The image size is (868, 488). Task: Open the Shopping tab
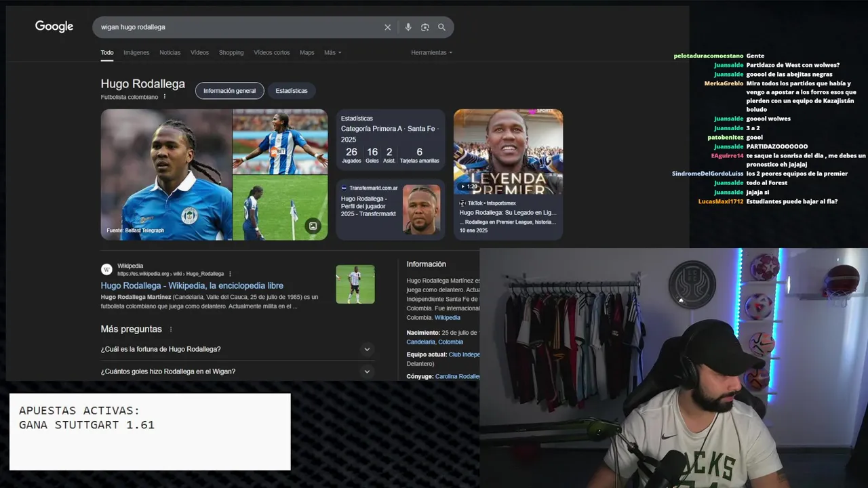[x=231, y=53]
